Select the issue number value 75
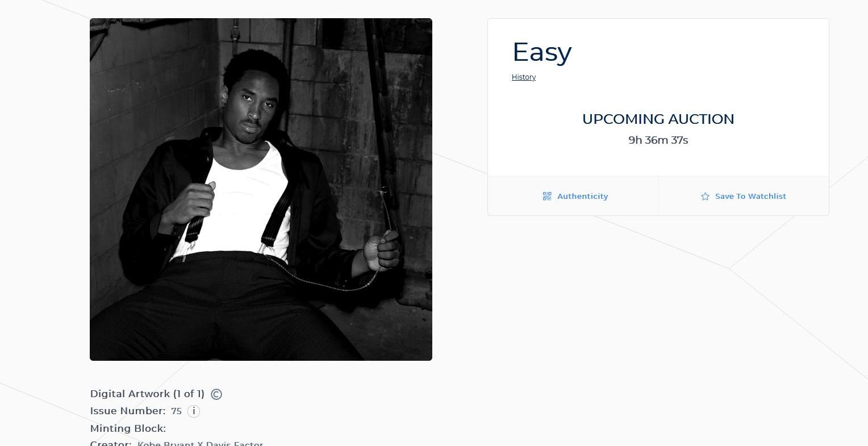The image size is (868, 446). point(176,411)
